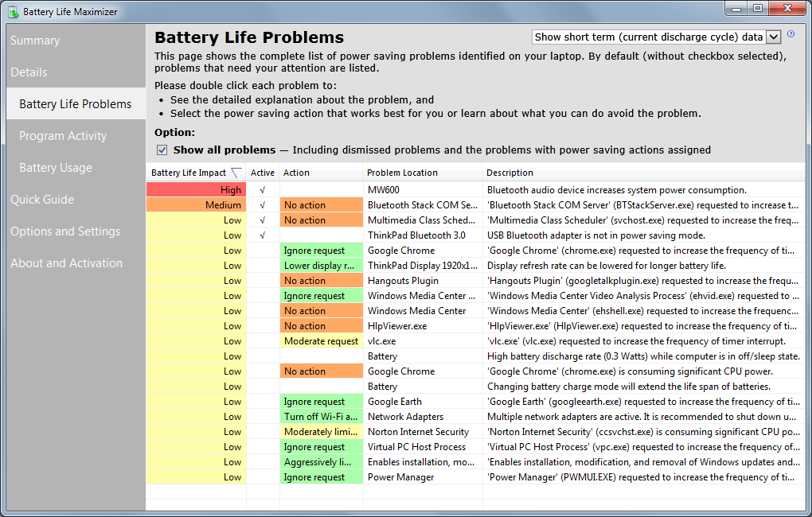Open the Quick Guide
This screenshot has width=812, height=517.
pyautogui.click(x=42, y=200)
